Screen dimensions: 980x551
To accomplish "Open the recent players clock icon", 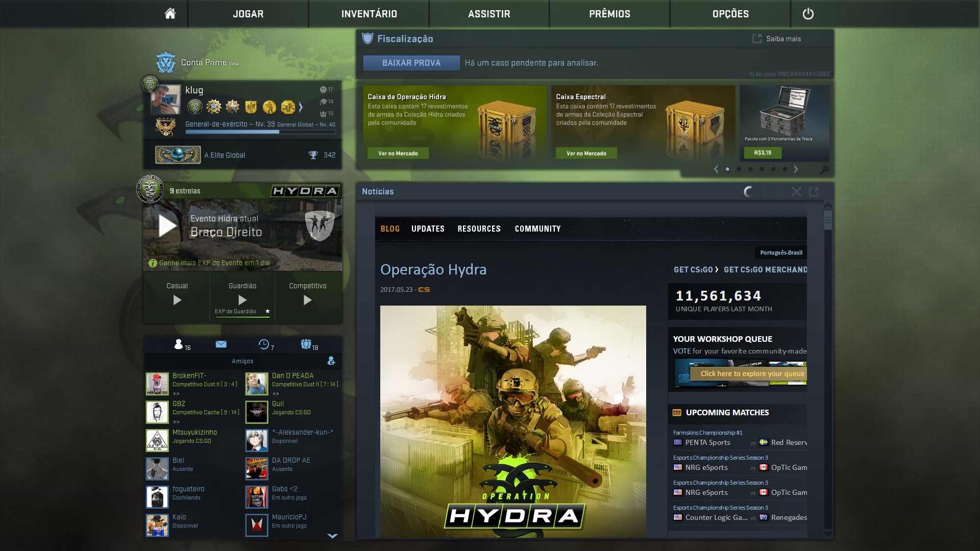I will point(264,344).
